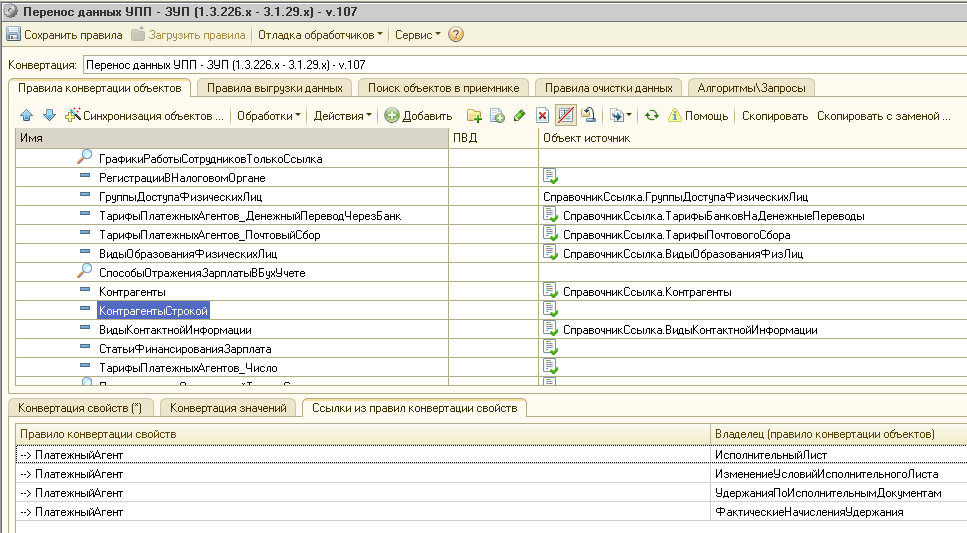
Task: Click the red X delete icon
Action: 542,115
